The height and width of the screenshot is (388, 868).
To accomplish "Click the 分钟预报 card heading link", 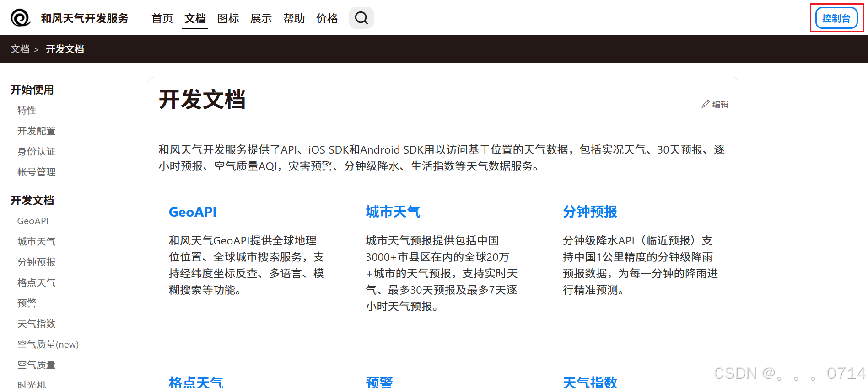I will click(x=590, y=212).
